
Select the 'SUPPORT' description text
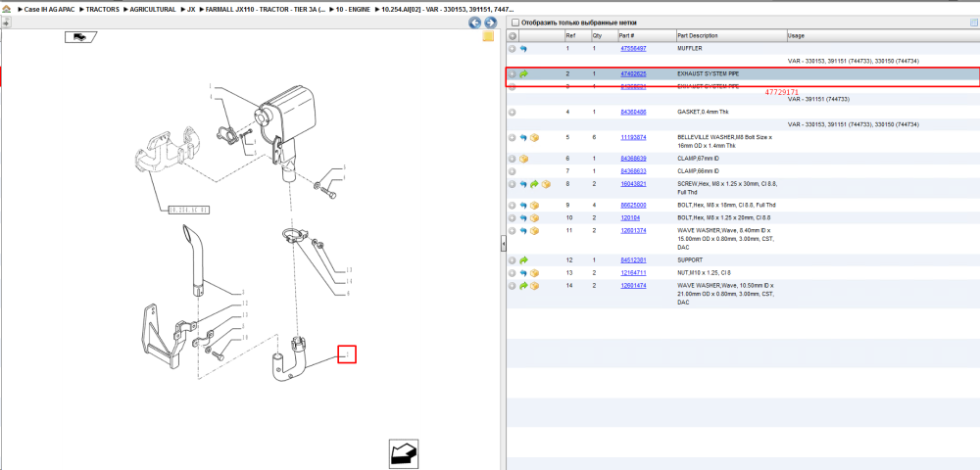pyautogui.click(x=690, y=260)
